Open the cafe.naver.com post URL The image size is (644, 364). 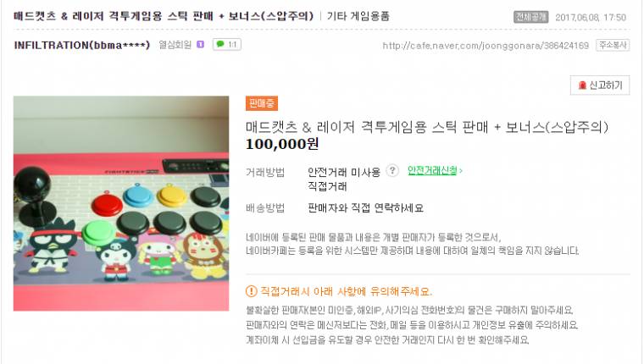[x=486, y=46]
